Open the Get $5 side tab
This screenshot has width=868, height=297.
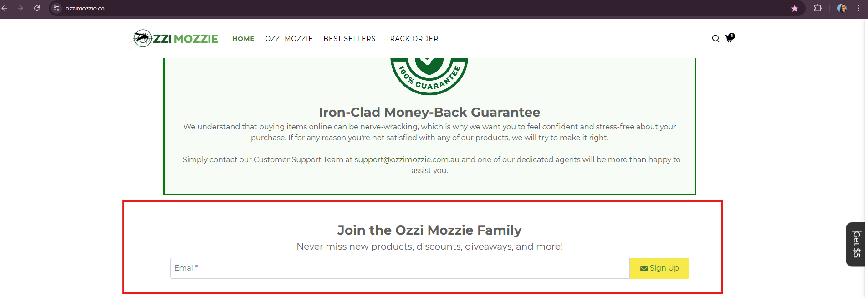(856, 244)
